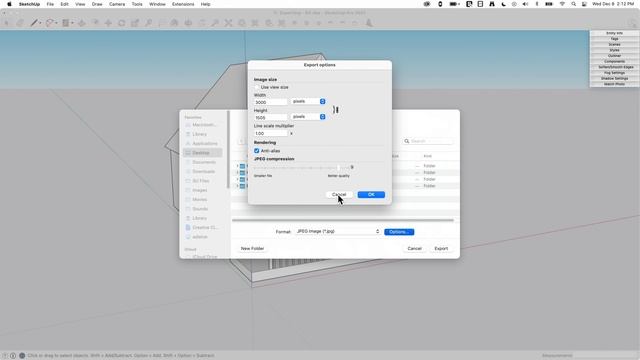Image resolution: width=640 pixels, height=360 pixels.
Task: Select Creative Cloud in the sidebar
Action: click(202, 227)
